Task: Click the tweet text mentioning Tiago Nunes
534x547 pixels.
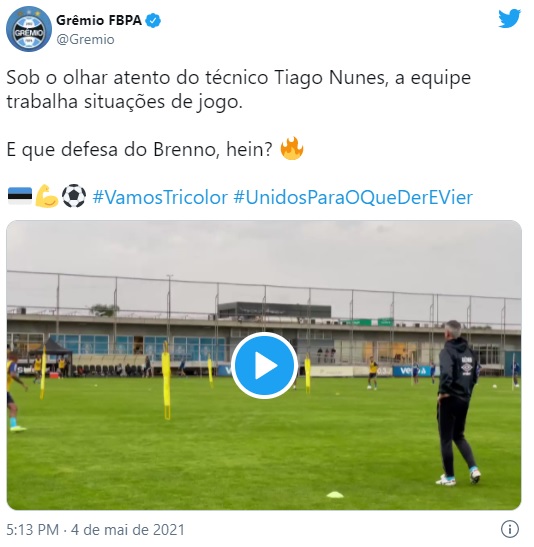Action: (x=239, y=90)
